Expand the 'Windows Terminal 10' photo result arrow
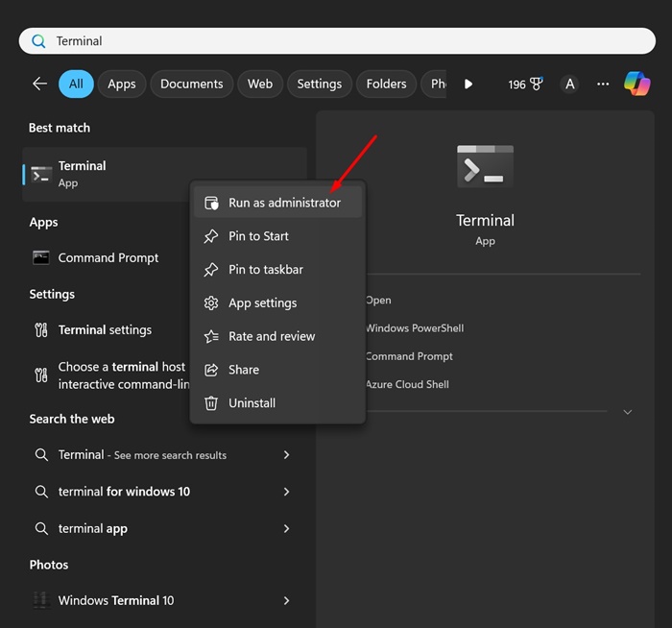 (286, 600)
